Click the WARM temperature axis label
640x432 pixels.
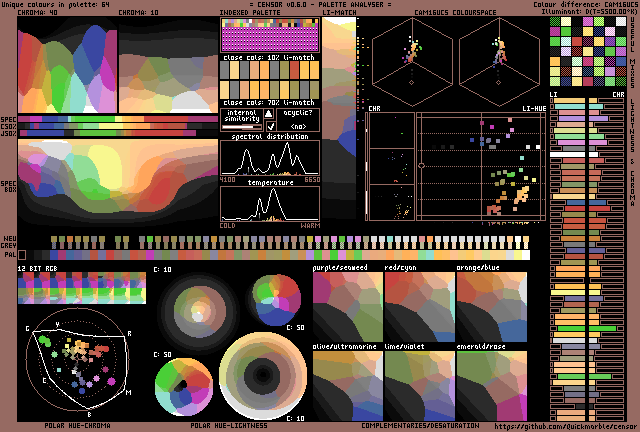[311, 225]
